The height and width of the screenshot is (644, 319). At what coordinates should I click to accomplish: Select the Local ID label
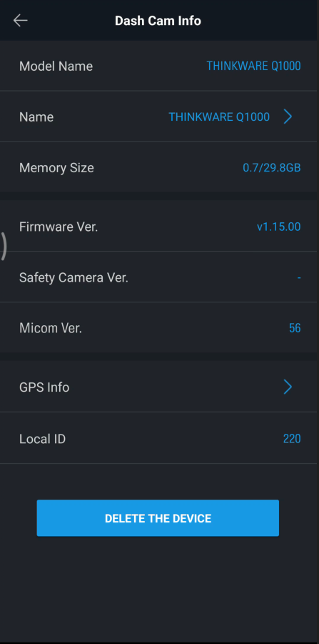42,439
